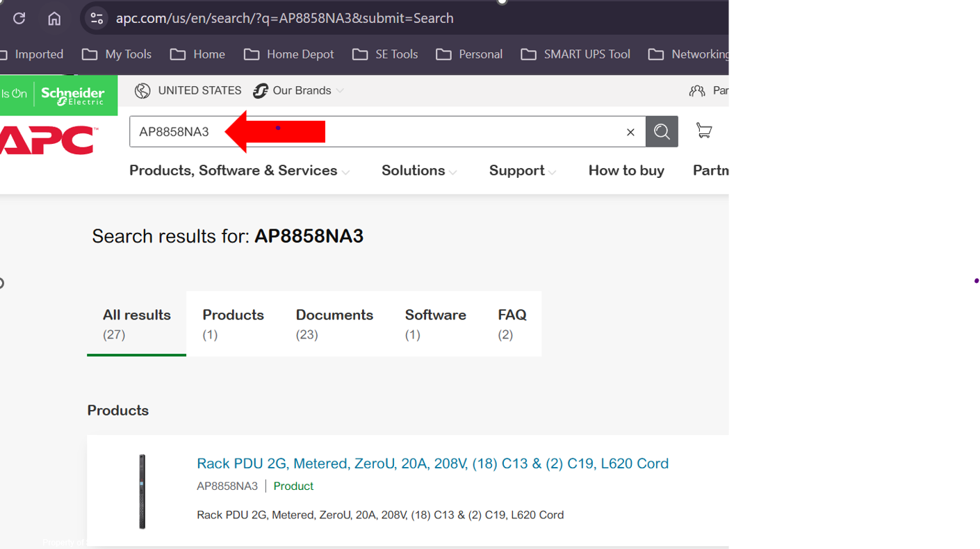
Task: Switch to the All results tab
Action: [x=137, y=324]
